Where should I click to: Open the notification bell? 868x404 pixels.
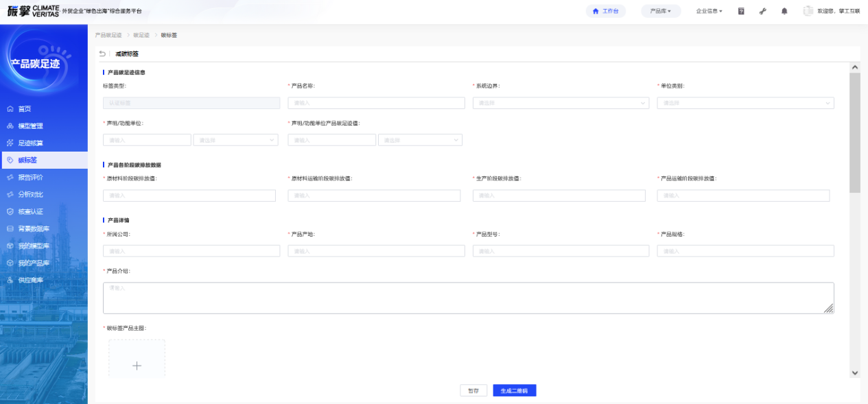784,11
